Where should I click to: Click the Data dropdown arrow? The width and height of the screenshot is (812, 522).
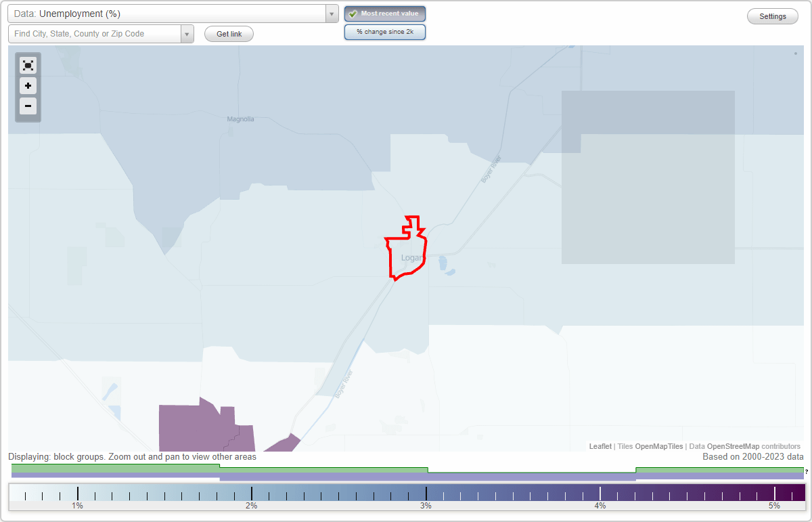click(x=331, y=14)
